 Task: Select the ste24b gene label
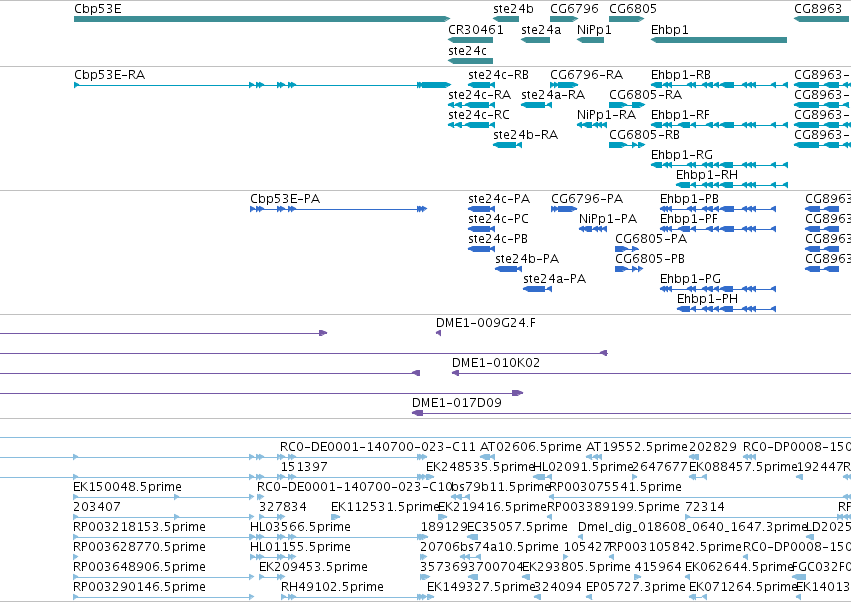coord(513,9)
